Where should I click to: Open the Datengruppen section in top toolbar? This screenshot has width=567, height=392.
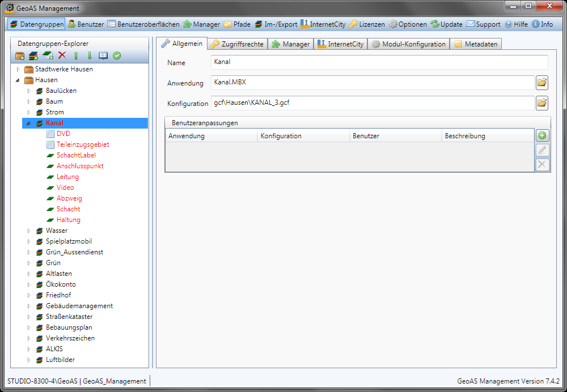pyautogui.click(x=36, y=24)
